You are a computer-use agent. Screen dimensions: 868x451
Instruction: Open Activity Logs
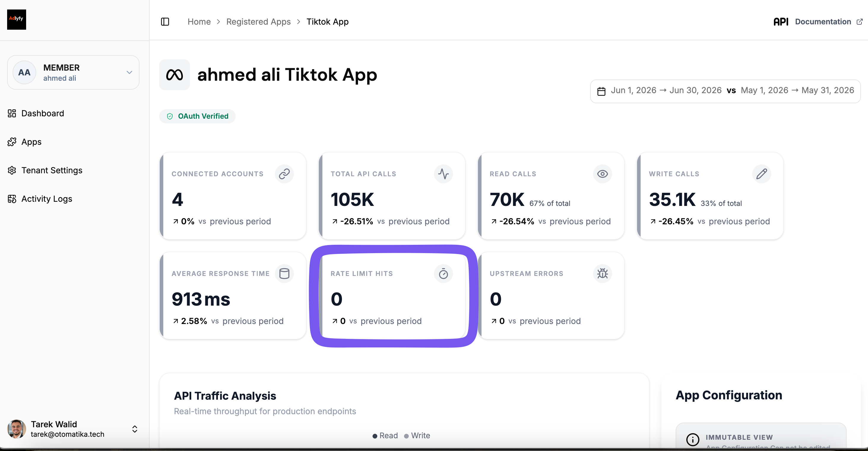[47, 199]
